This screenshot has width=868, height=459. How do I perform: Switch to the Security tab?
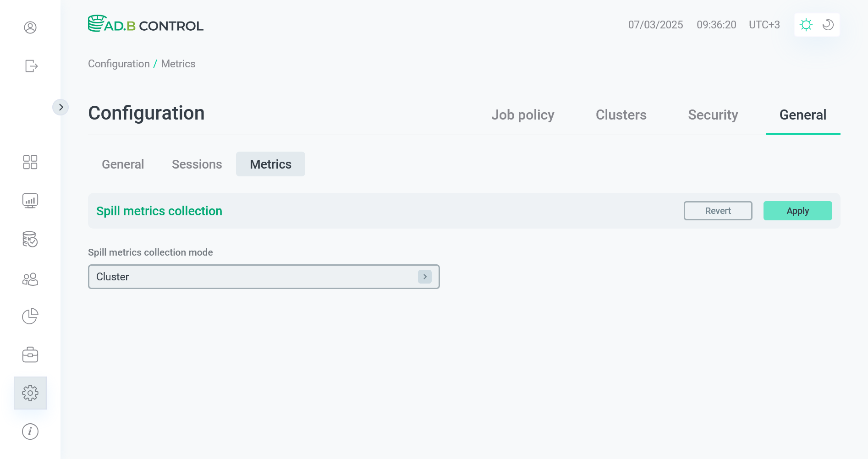click(713, 115)
